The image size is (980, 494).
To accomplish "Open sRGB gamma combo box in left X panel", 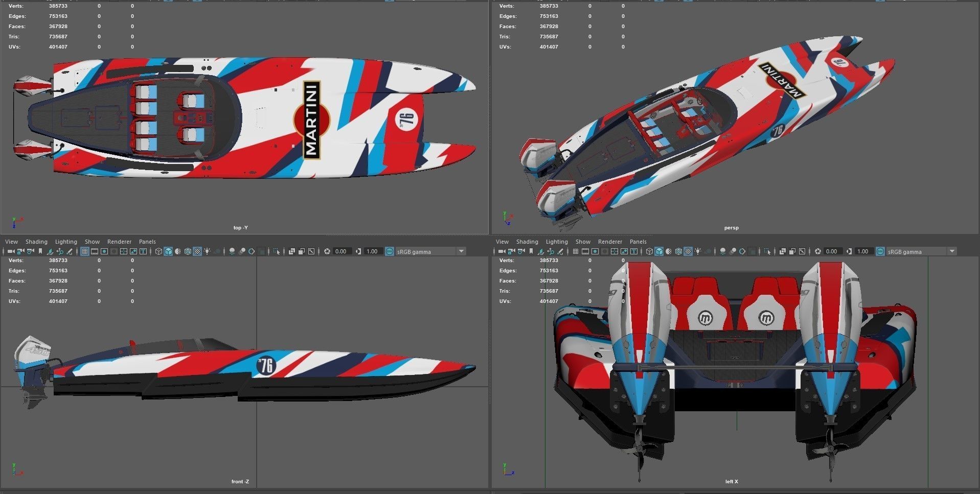I will coord(921,251).
